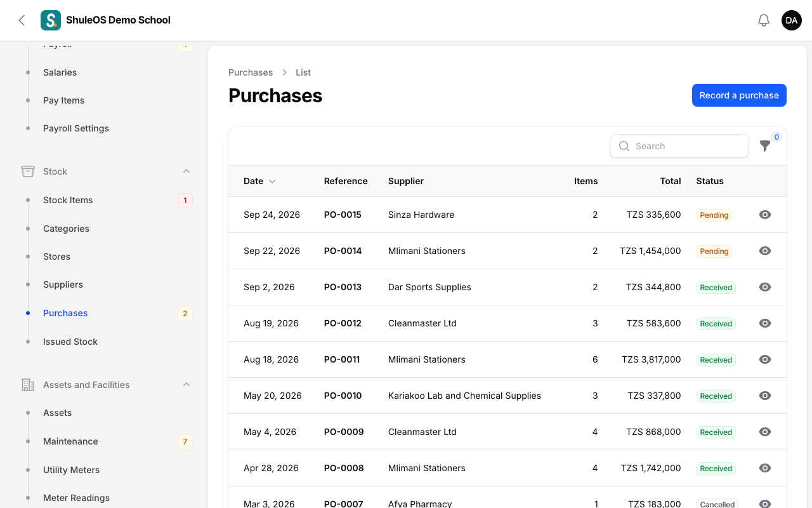This screenshot has height=508, width=812.
Task: Click the Stock archive box icon
Action: (28, 171)
